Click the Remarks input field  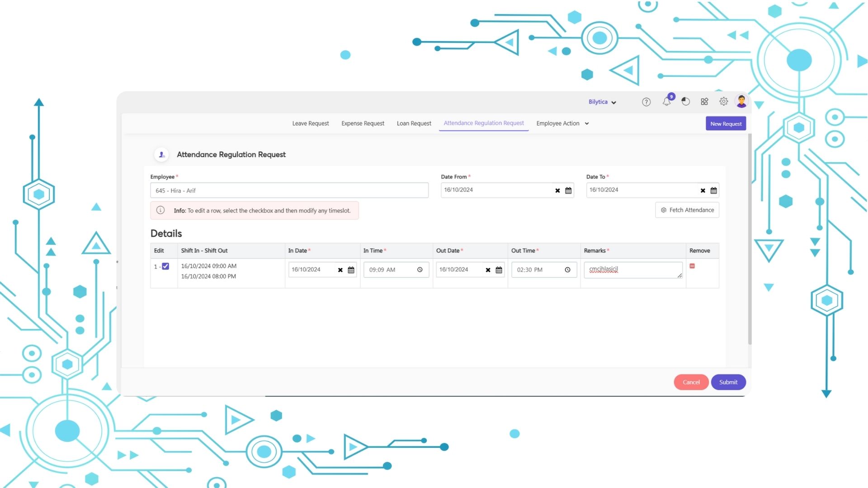click(x=633, y=269)
